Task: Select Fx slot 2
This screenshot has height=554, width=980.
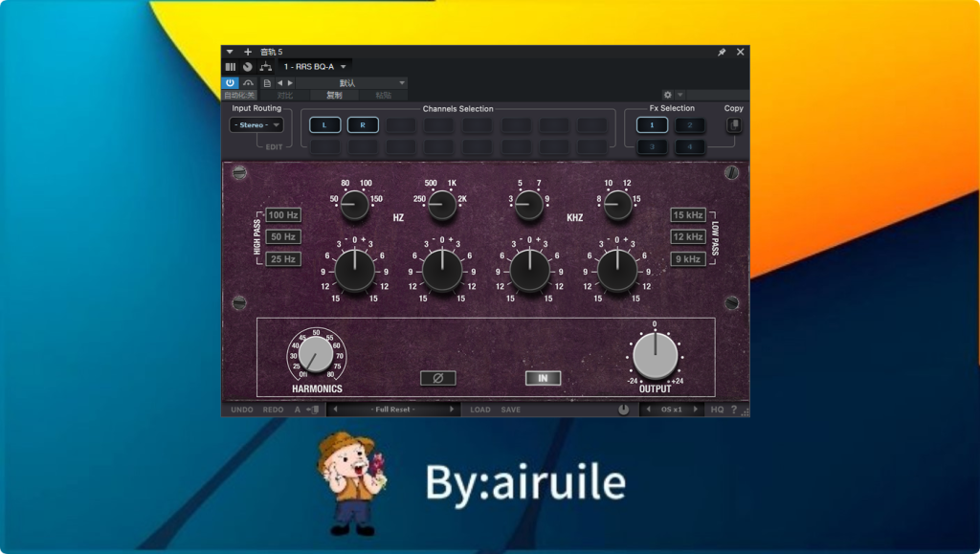Action: point(690,125)
